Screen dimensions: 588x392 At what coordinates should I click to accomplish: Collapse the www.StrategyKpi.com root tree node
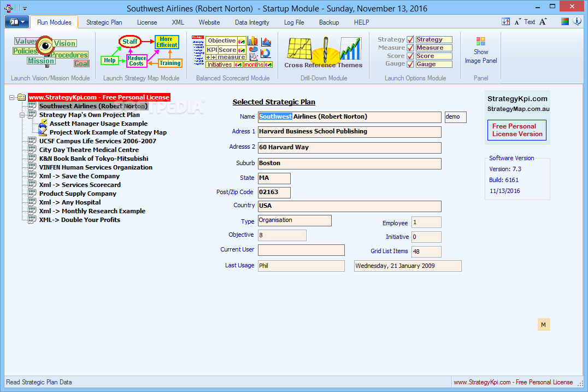(11, 97)
